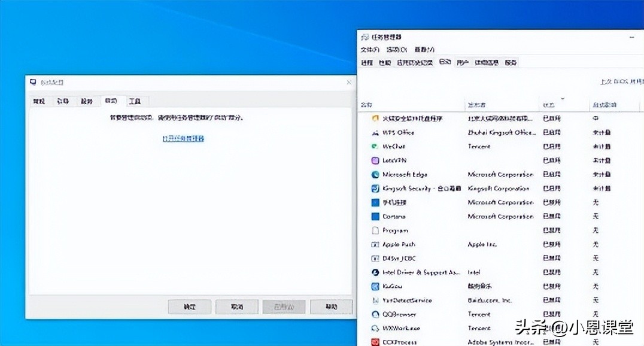Click the Intel publisher cell
Screen dimensions: 644x346
[473, 272]
